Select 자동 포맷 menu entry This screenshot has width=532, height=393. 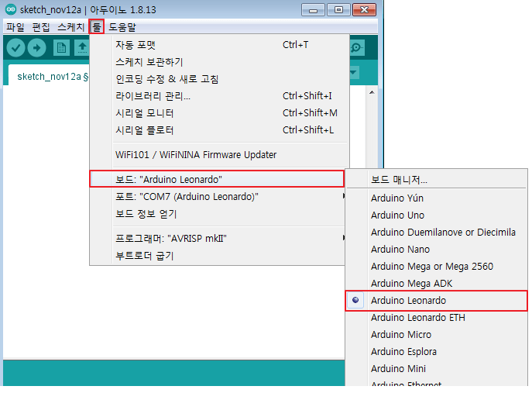[219, 45]
